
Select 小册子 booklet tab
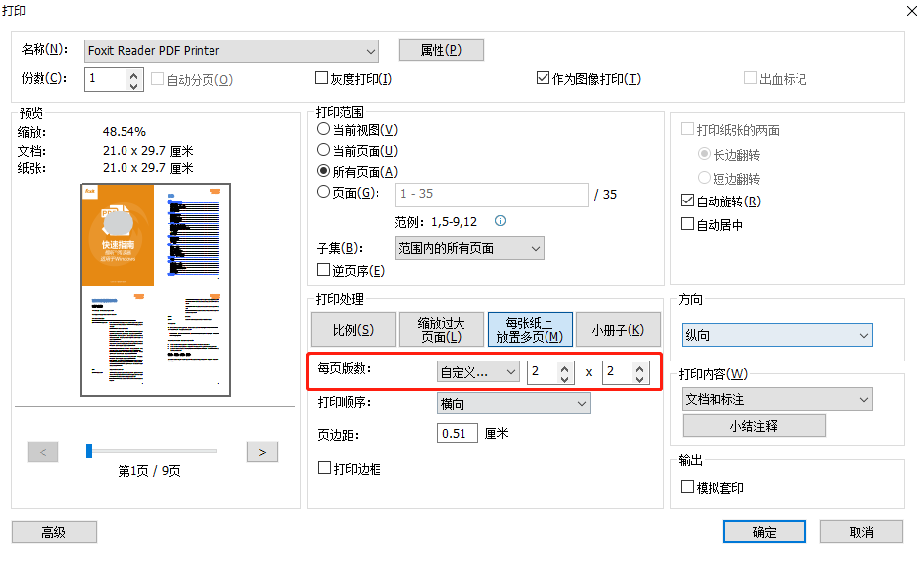(x=619, y=329)
